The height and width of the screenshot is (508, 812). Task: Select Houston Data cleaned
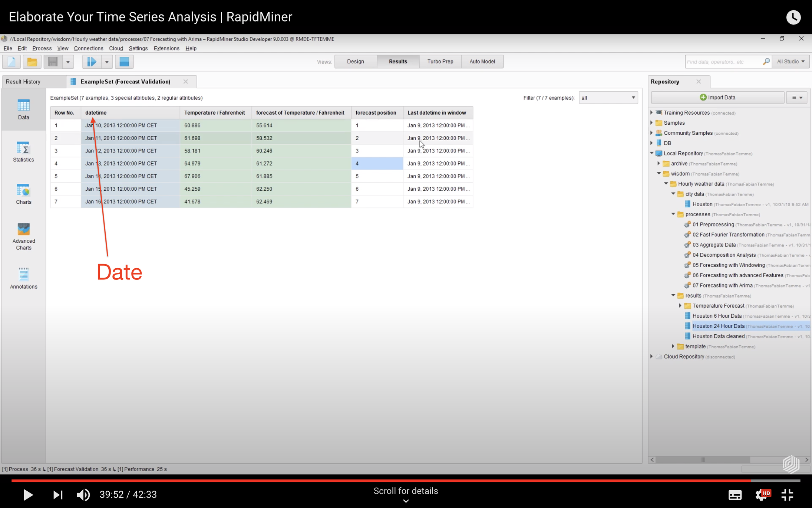tap(718, 336)
